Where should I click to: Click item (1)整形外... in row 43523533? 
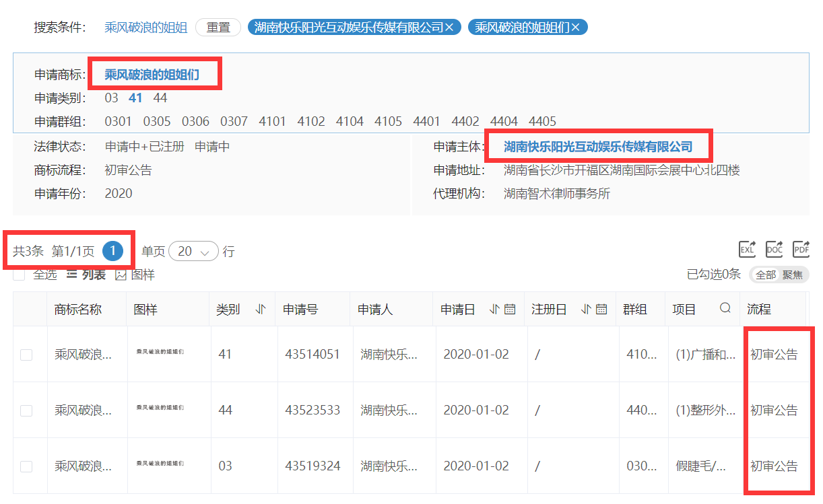click(x=705, y=410)
